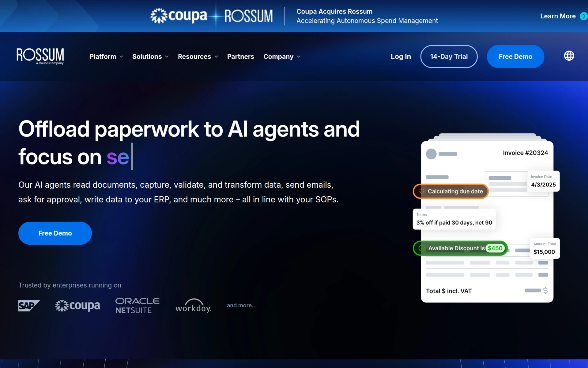Screen dimensions: 588x368
Task: Click Learn More in top banner
Action: click(558, 16)
